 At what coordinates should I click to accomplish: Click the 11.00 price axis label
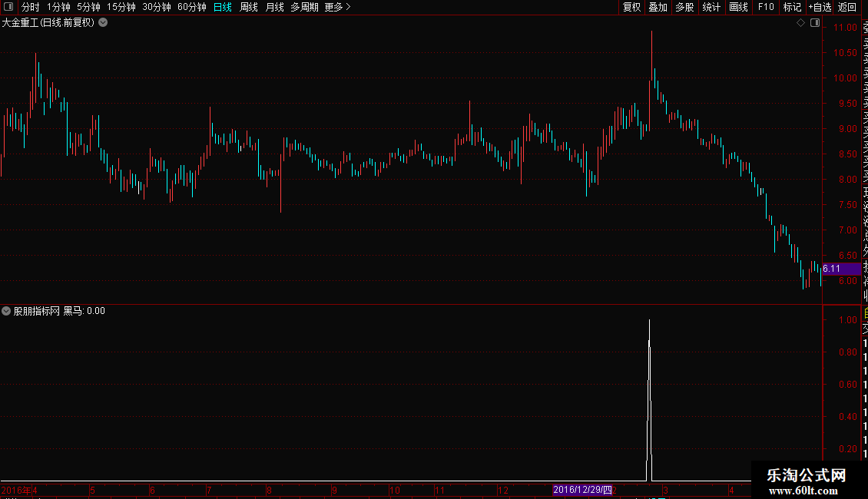[845, 28]
